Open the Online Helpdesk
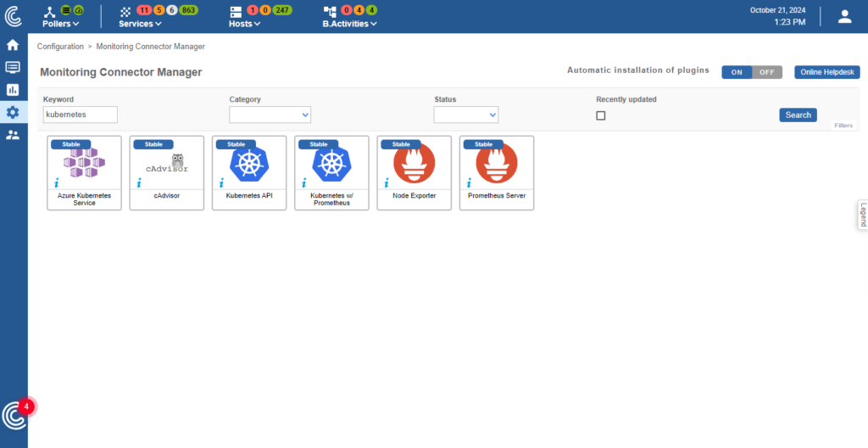868x448 pixels. [x=826, y=72]
